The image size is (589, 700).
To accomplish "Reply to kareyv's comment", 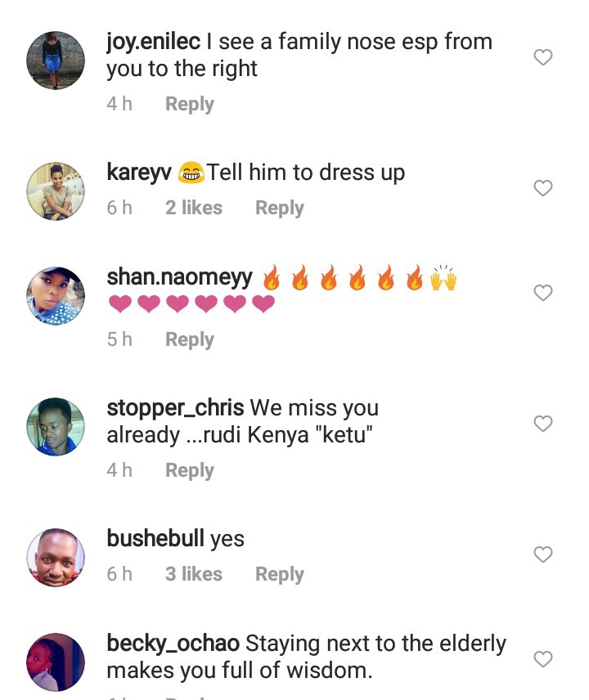I will [280, 208].
